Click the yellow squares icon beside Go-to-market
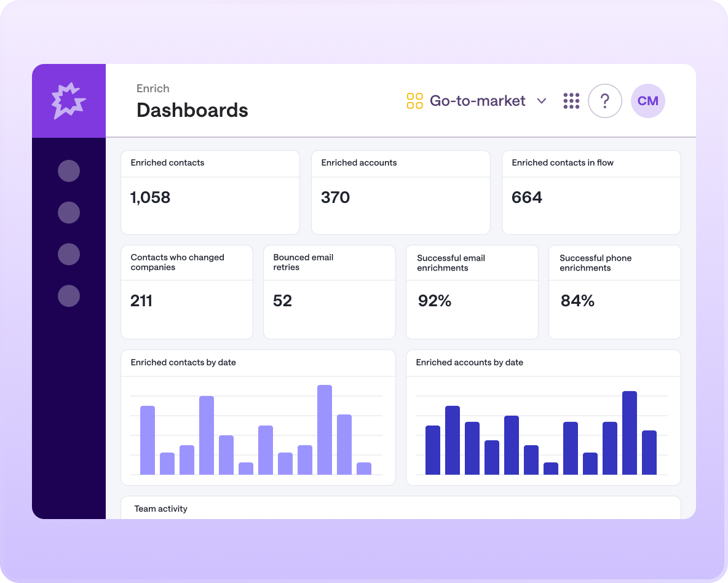The image size is (728, 583). [414, 101]
